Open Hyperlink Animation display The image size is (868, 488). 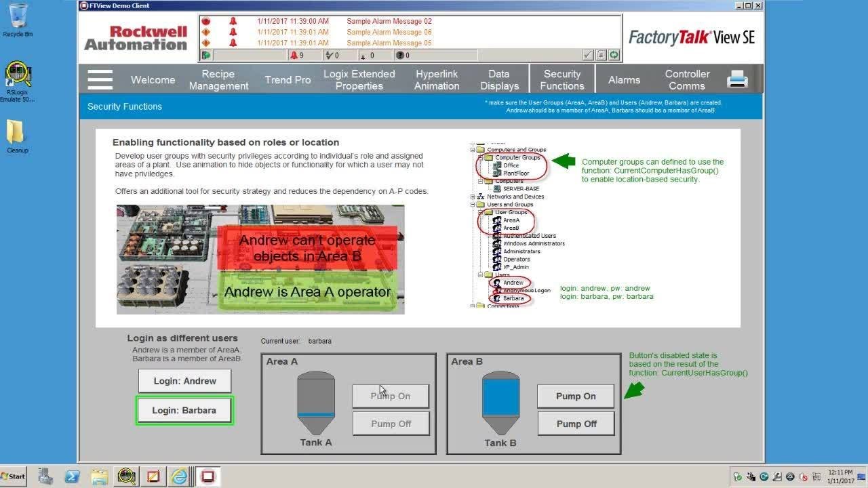point(436,80)
